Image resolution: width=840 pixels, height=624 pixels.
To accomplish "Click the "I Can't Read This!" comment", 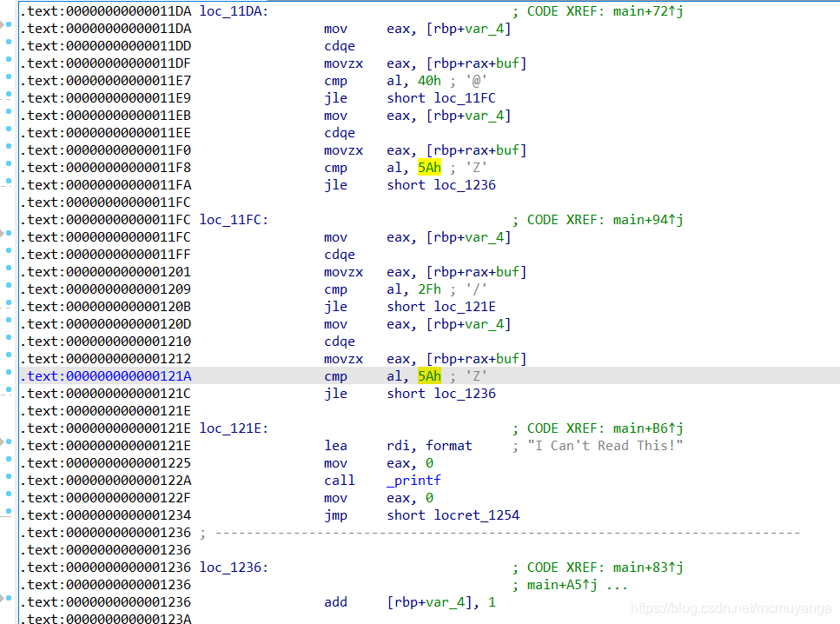I will pos(605,446).
